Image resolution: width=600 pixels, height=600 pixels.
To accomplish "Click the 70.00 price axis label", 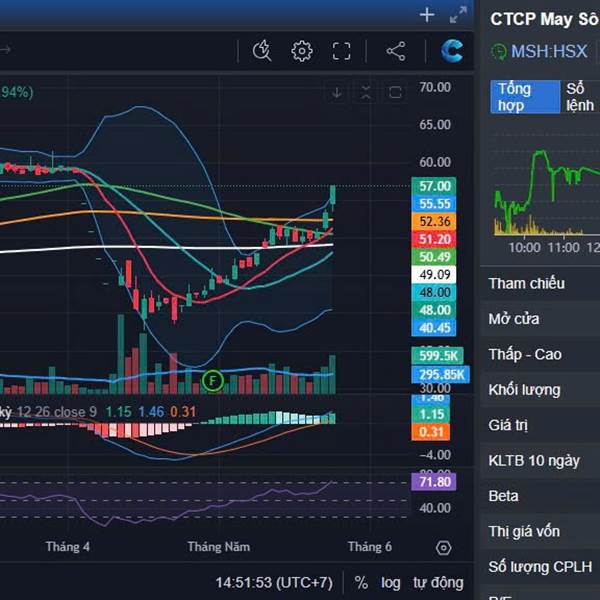I will pos(435,87).
